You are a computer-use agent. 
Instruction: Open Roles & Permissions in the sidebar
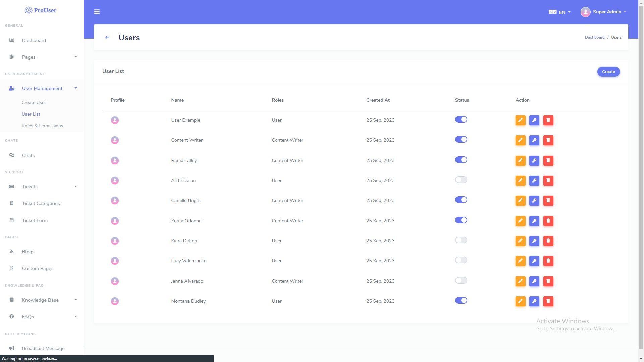click(42, 126)
